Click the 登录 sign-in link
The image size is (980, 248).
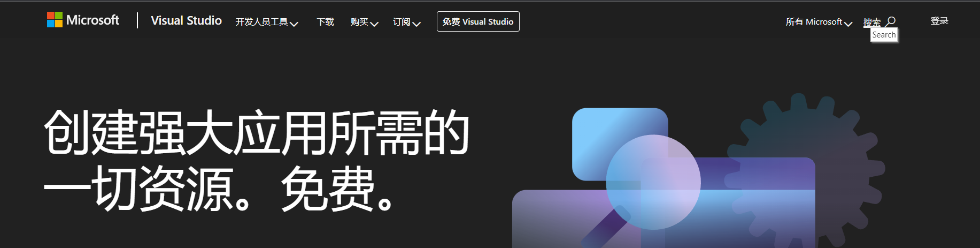(x=939, y=21)
